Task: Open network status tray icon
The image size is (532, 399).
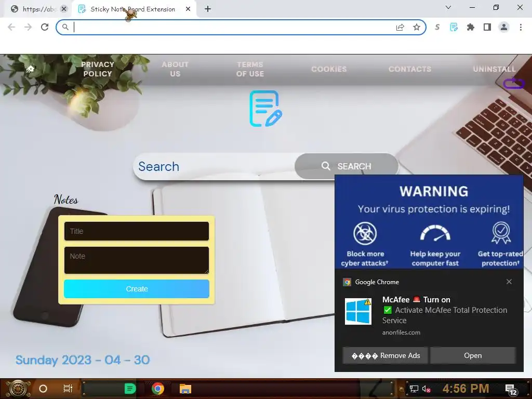Action: 414,389
